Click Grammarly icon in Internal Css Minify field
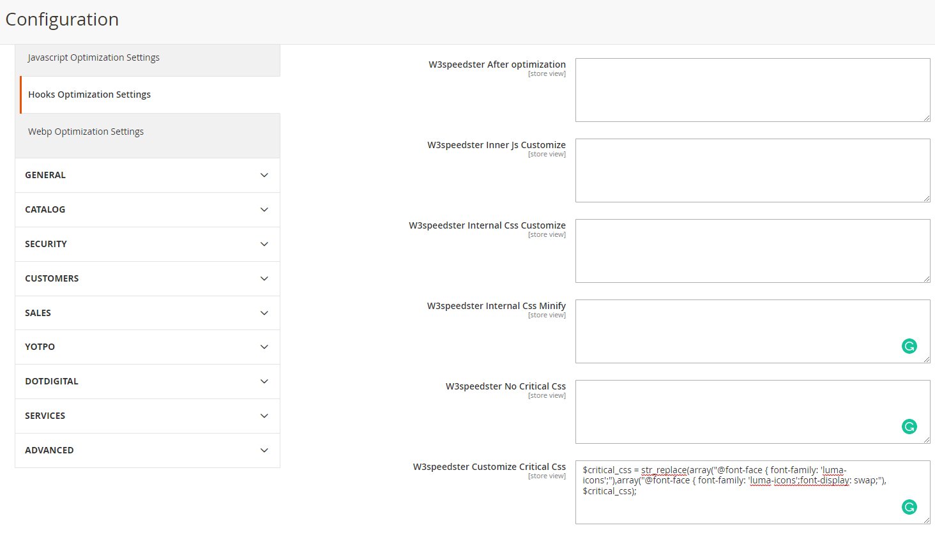 909,346
